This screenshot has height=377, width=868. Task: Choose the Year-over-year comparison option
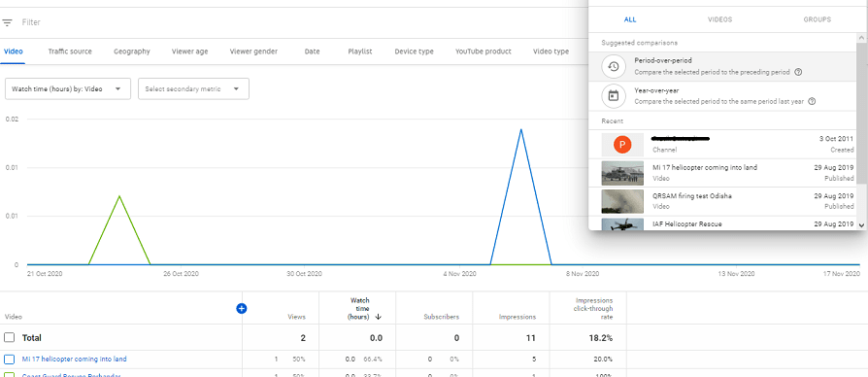(721, 96)
